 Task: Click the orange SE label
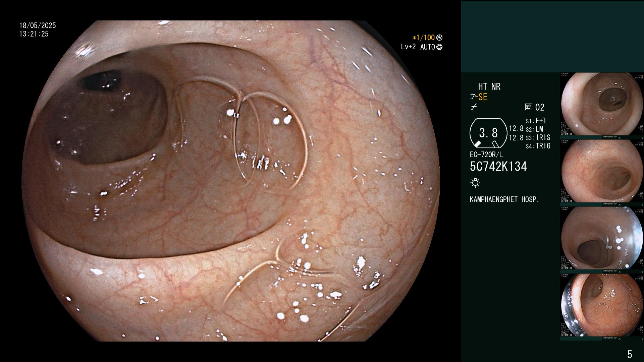[x=483, y=97]
